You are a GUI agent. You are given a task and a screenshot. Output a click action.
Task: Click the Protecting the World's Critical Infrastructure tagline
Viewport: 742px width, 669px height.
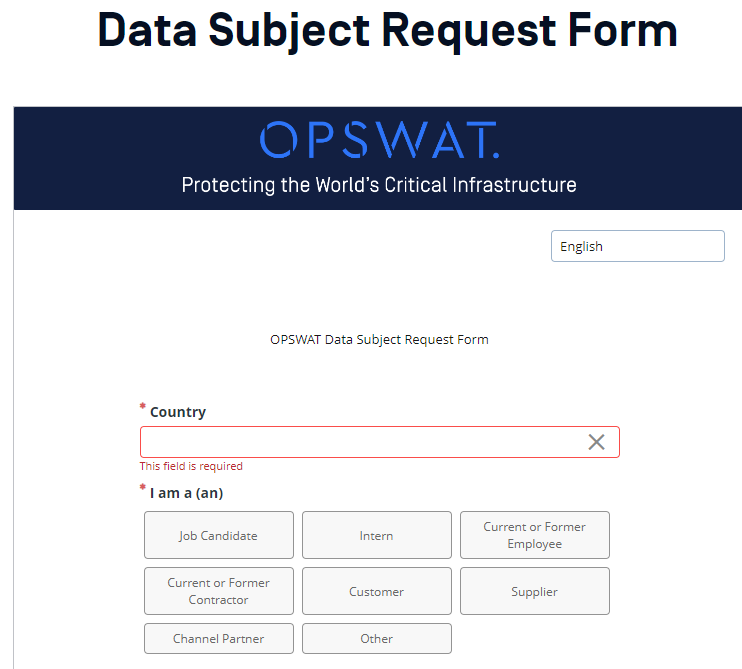[379, 185]
